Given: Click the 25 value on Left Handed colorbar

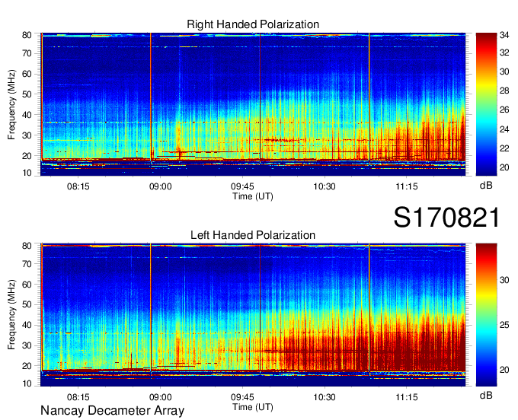Looking at the screenshot, I should point(504,325).
